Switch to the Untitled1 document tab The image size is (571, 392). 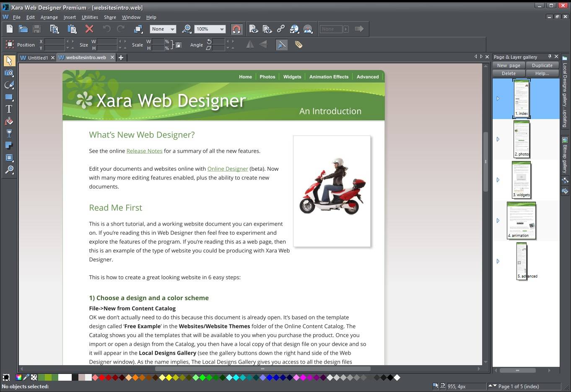click(x=37, y=58)
